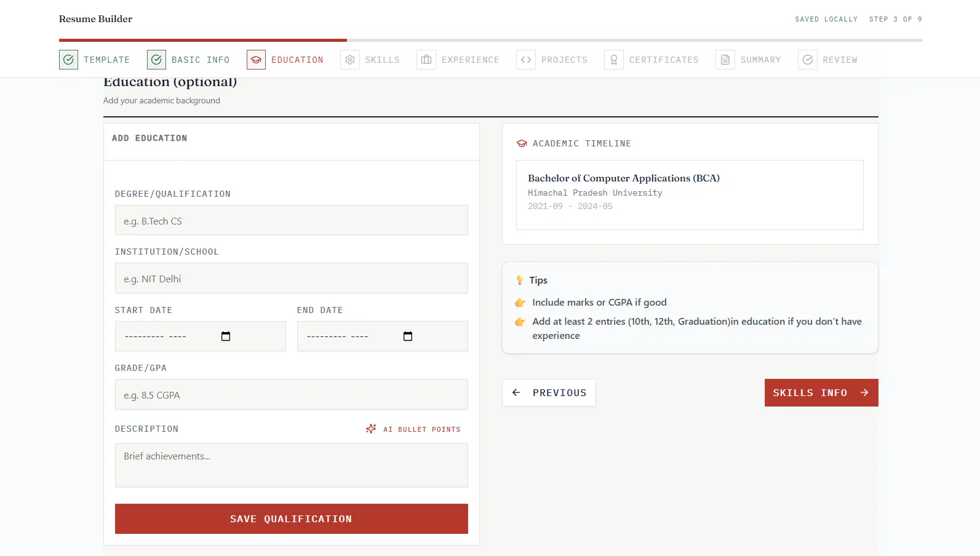980x556 pixels.
Task: Click the 'Add your academic background' subtitle
Action: 162,100
